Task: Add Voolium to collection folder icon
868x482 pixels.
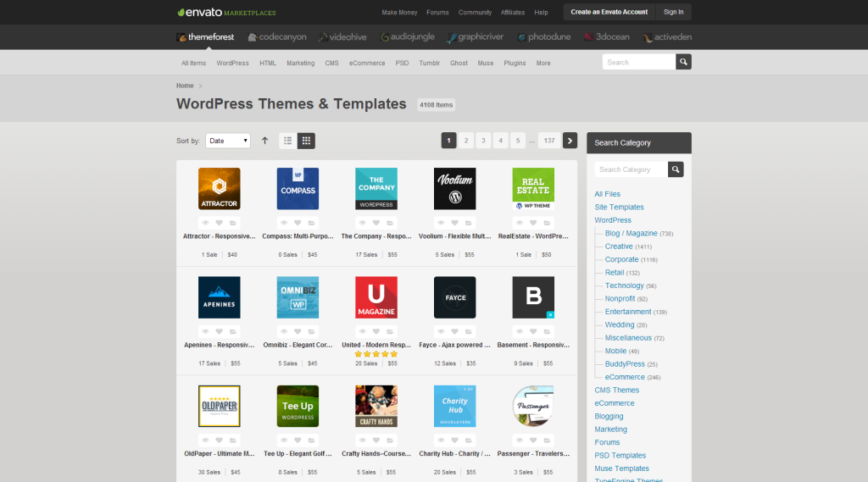Action: pyautogui.click(x=468, y=223)
